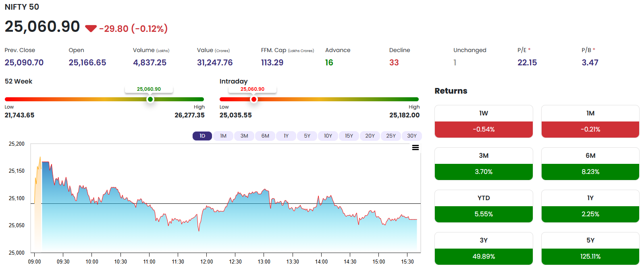Screen dimensions: 644x272
Task: Click the Intraday range slider marker
Action: point(254,99)
